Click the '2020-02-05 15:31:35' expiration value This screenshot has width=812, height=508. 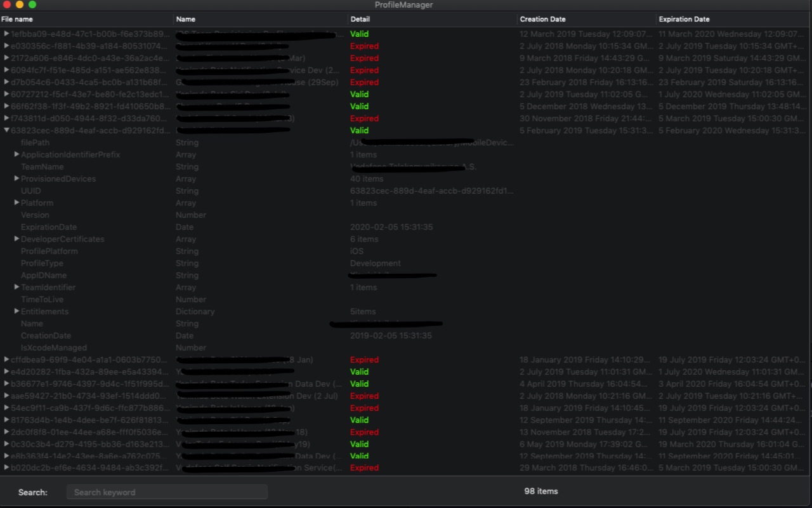(x=391, y=227)
